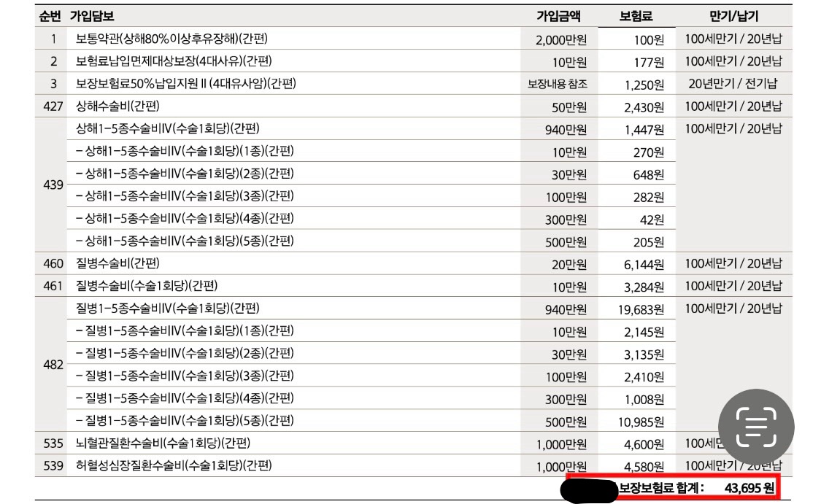Select the 질병수술비(수술1회당)(간편) coverage name
This screenshot has width=821, height=504.
tap(147, 285)
